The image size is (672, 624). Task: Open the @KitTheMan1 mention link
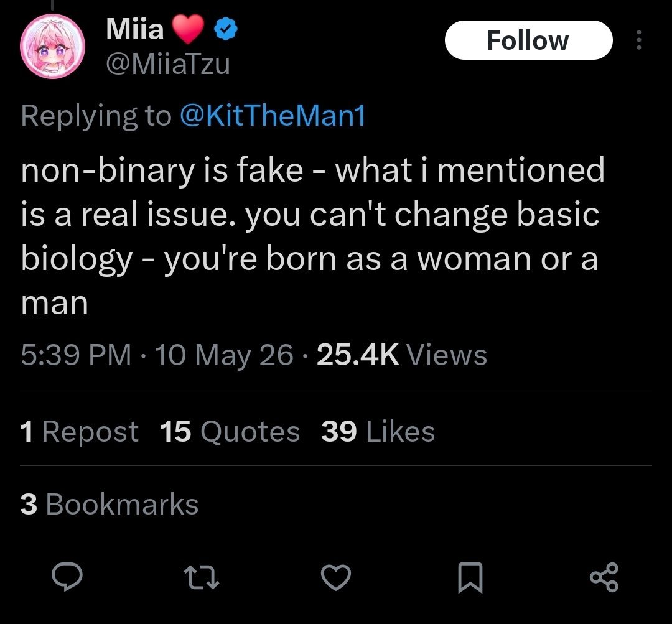point(273,115)
